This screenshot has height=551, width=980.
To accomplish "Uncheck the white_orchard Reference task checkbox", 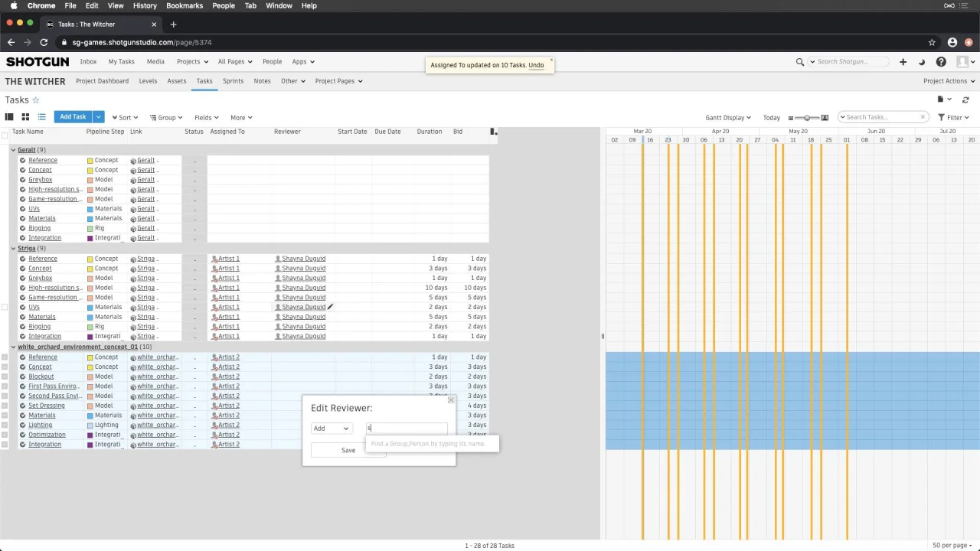I will click(x=5, y=357).
